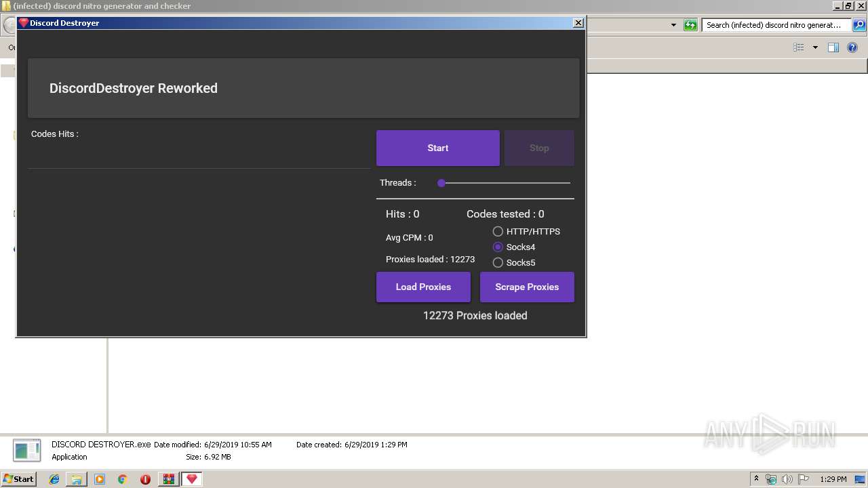This screenshot has width=868, height=488.
Task: Click the Explorer search field
Action: [776, 25]
